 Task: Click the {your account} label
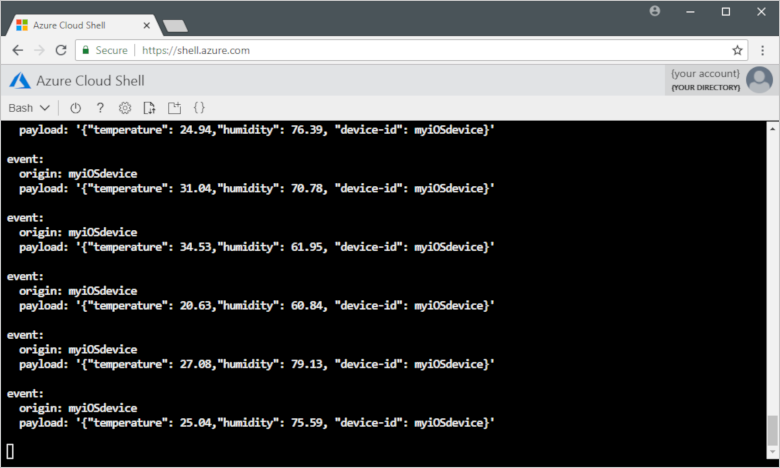(x=705, y=74)
